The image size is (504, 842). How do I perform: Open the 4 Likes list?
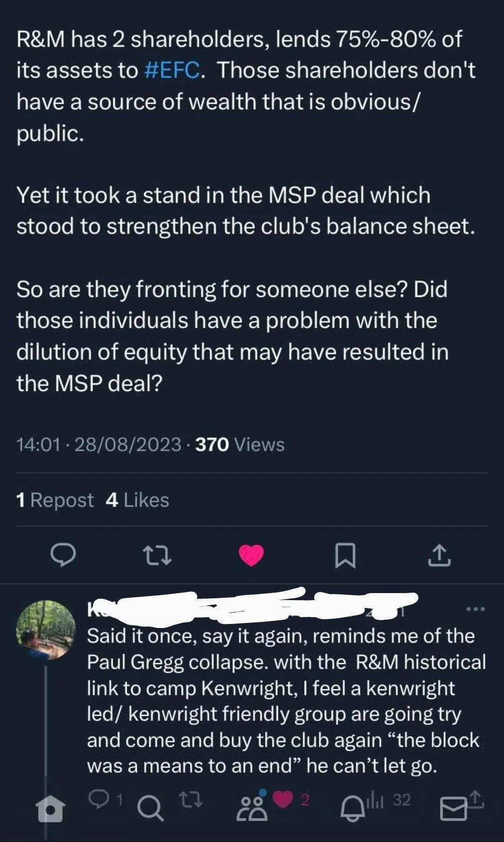pos(137,500)
